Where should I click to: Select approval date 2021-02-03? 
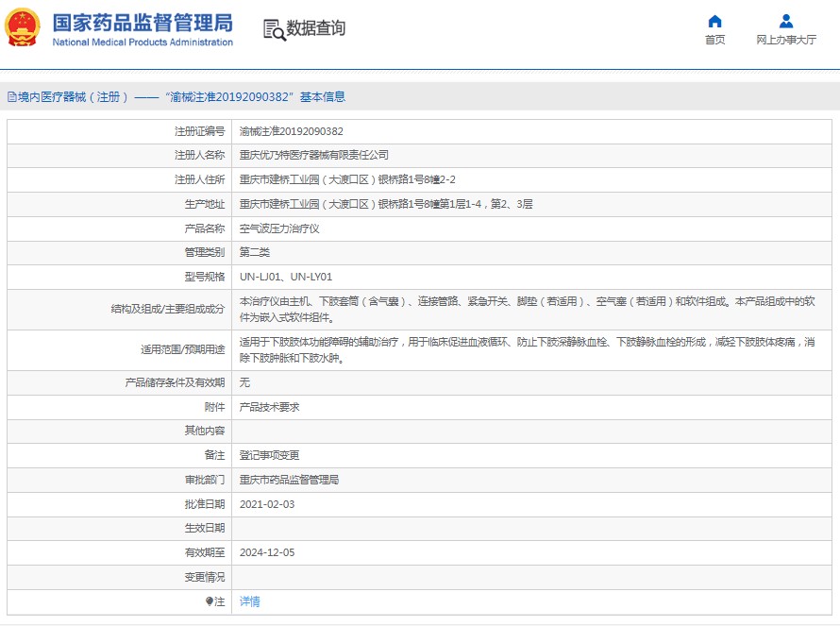point(267,504)
